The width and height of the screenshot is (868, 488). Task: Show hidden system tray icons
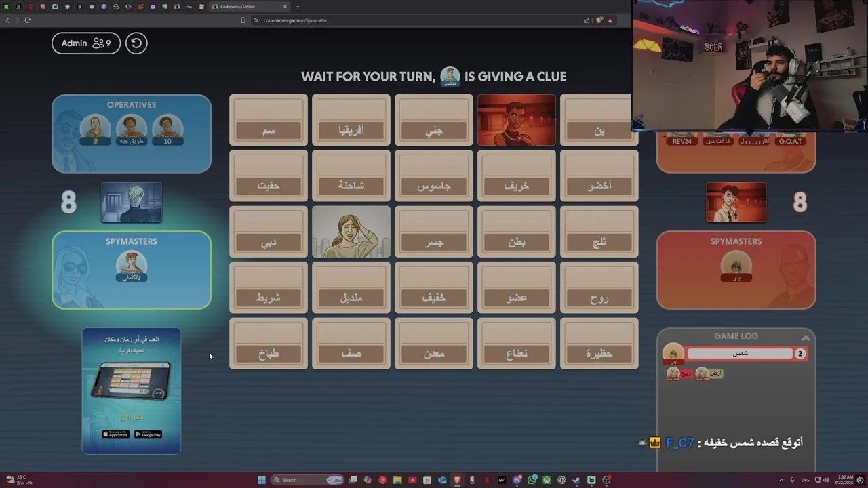coord(781,480)
